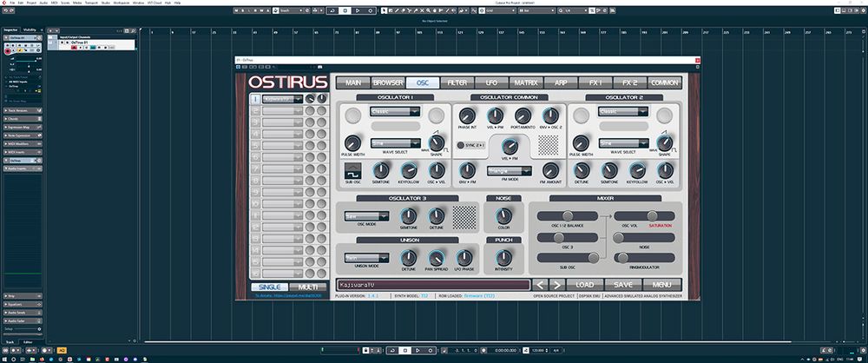Viewport: 868px width, 363px height.
Task: Open Oscillator 2 Classic mode dropdown
Action: (x=622, y=111)
